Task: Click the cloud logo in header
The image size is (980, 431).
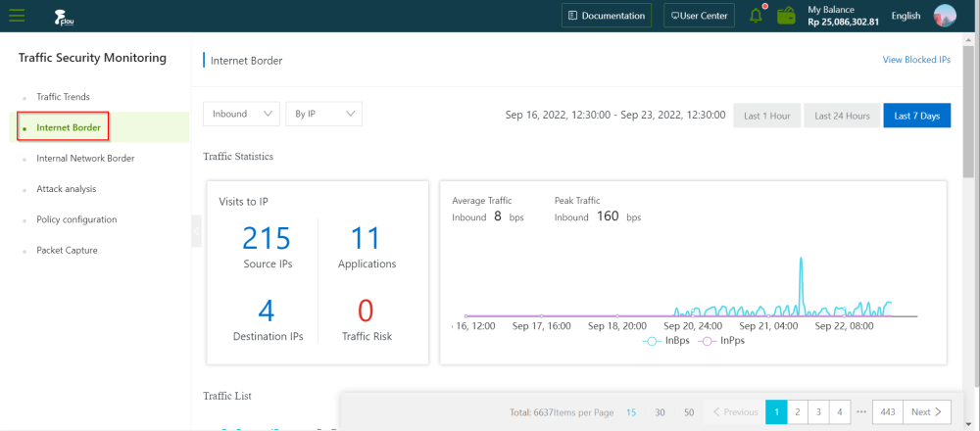Action: coord(65,17)
